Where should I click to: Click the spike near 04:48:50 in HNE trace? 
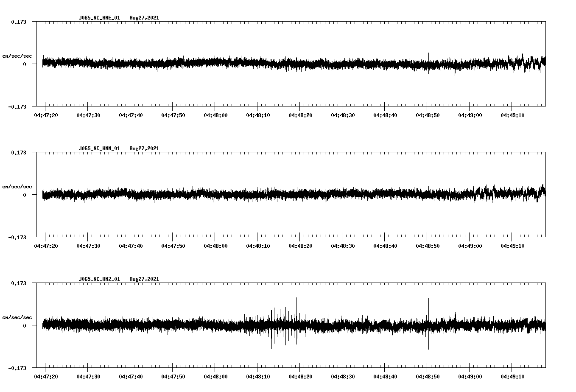(428, 63)
